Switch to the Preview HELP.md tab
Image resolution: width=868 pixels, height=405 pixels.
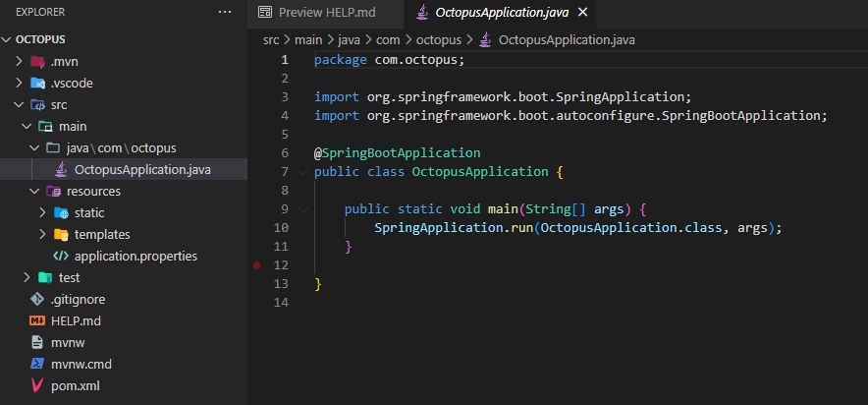327,12
